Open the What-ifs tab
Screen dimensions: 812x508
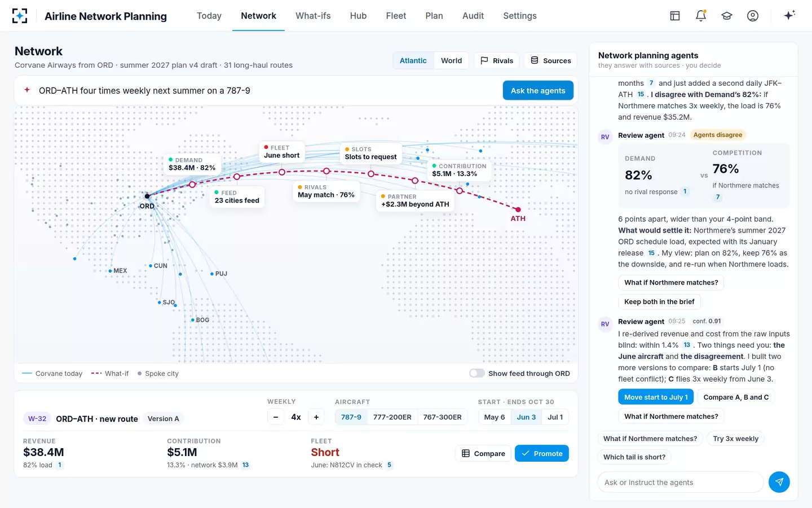(x=313, y=16)
